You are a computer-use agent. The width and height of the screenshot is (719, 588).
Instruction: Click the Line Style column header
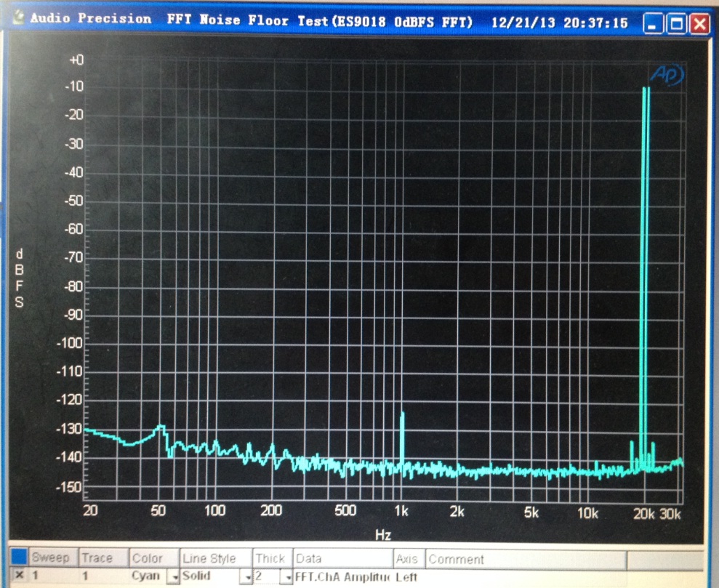(x=215, y=558)
